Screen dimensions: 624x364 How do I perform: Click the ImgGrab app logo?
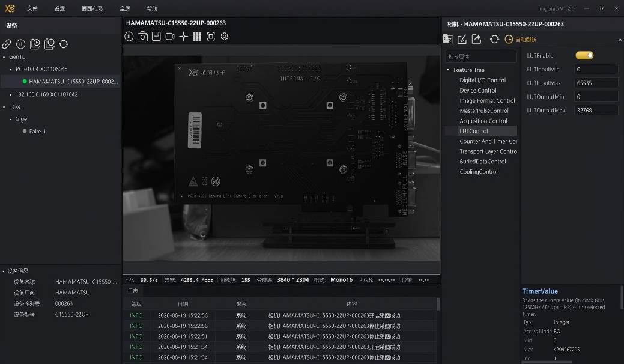point(10,8)
